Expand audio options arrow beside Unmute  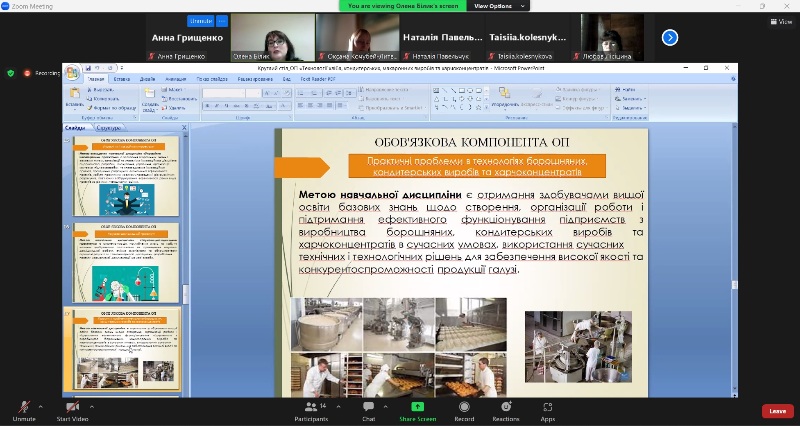click(x=41, y=406)
